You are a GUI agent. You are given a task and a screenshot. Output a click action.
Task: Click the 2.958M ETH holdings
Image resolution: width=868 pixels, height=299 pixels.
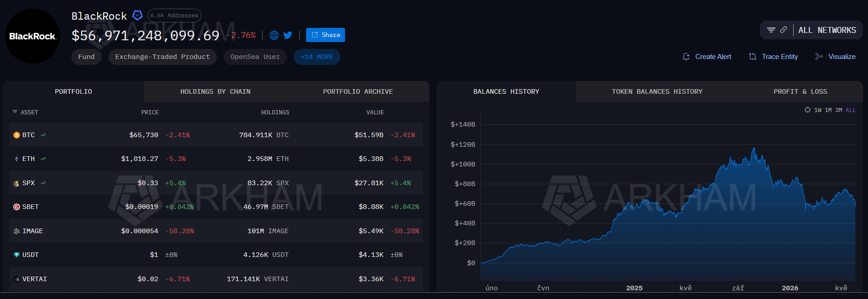268,159
